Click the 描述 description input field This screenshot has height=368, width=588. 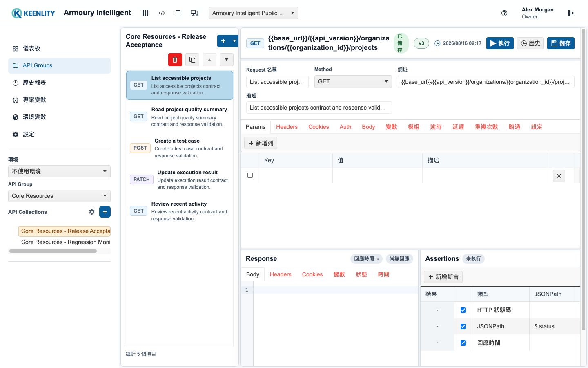(x=319, y=108)
